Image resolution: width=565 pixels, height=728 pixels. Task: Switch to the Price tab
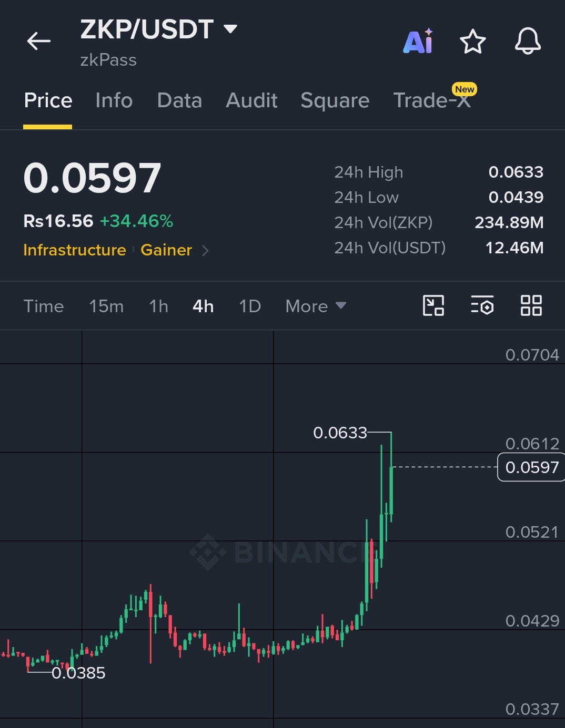click(x=48, y=100)
